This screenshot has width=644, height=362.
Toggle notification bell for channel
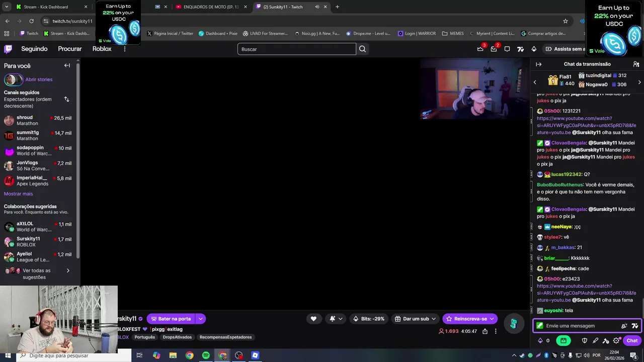333,319
